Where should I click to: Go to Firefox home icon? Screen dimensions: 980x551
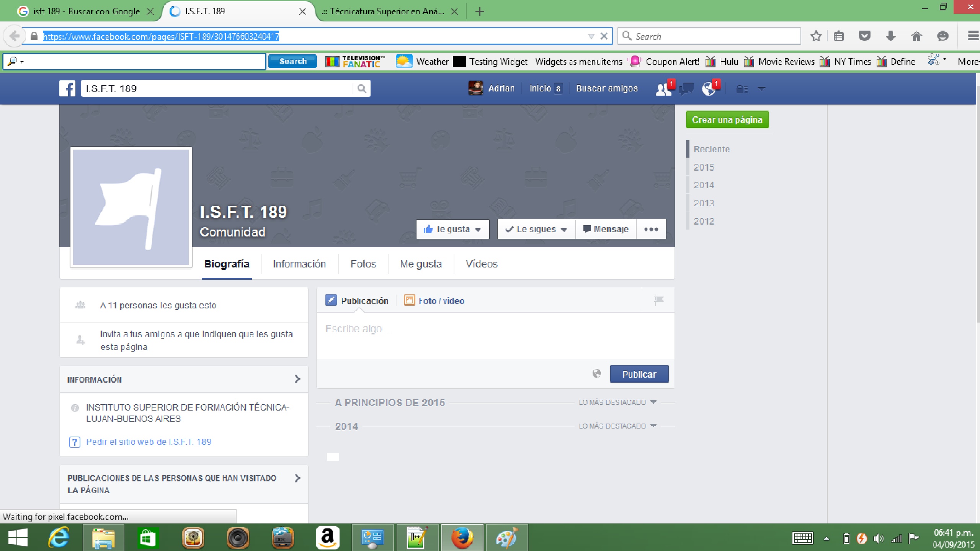coord(916,36)
